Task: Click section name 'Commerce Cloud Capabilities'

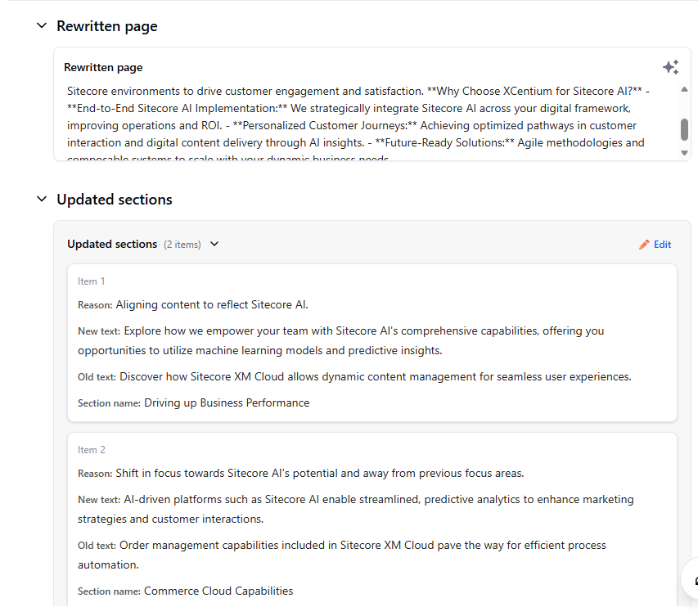Action: click(218, 591)
